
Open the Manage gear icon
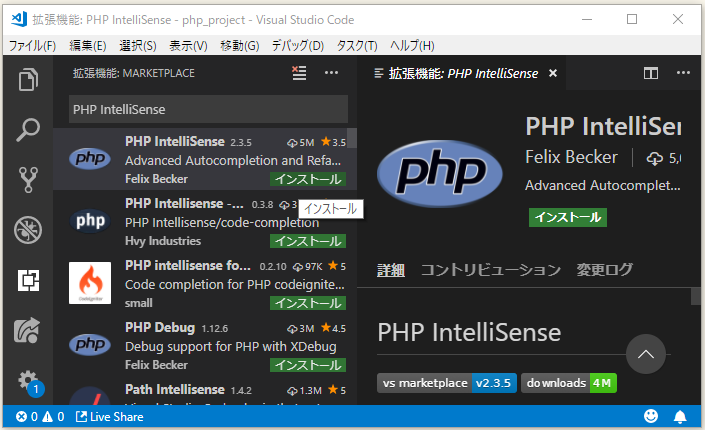pos(28,381)
